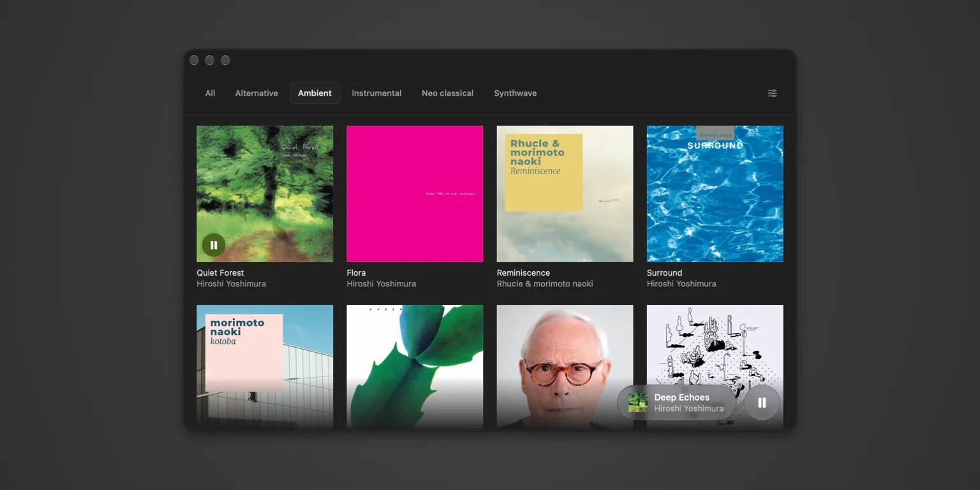Switch to the Alternative tab
980x490 pixels.
[256, 93]
